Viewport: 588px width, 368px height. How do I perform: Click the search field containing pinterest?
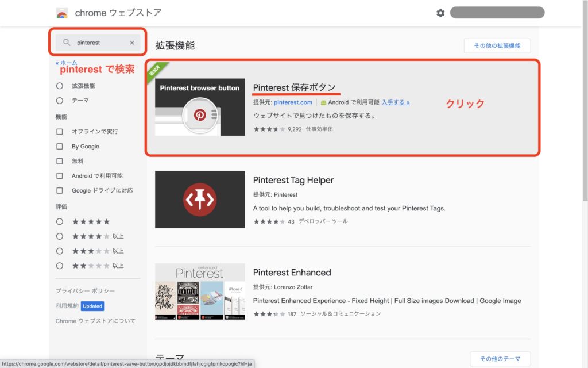coord(98,43)
